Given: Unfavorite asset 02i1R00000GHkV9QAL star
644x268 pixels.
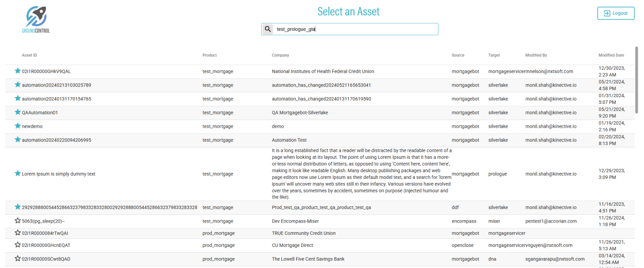Looking at the screenshot, I should click(x=18, y=71).
